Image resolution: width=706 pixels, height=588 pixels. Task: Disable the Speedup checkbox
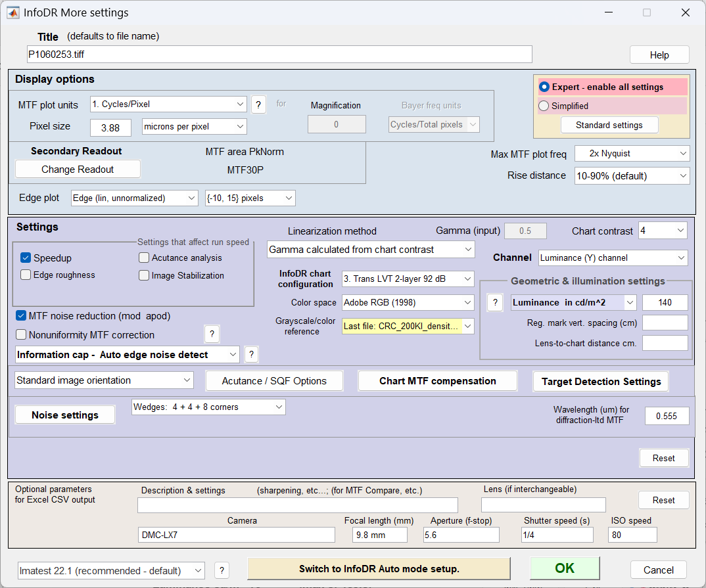coord(26,258)
